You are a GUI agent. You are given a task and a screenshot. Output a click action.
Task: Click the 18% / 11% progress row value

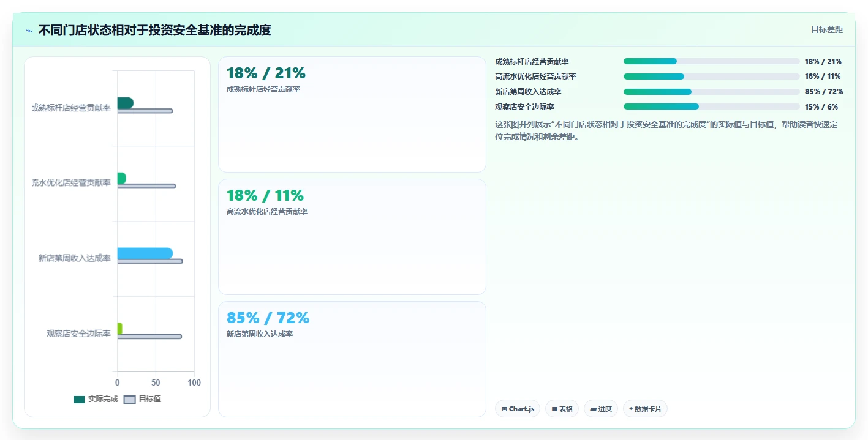tap(823, 76)
